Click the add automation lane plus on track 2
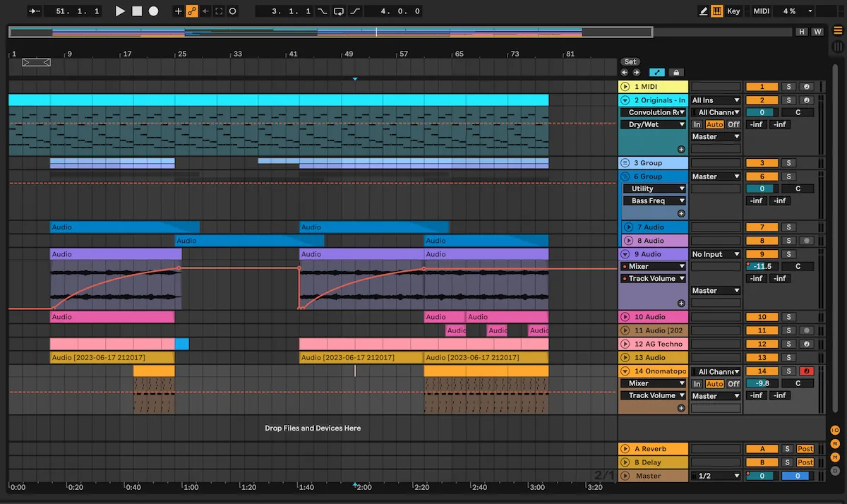The width and height of the screenshot is (847, 504). [681, 150]
